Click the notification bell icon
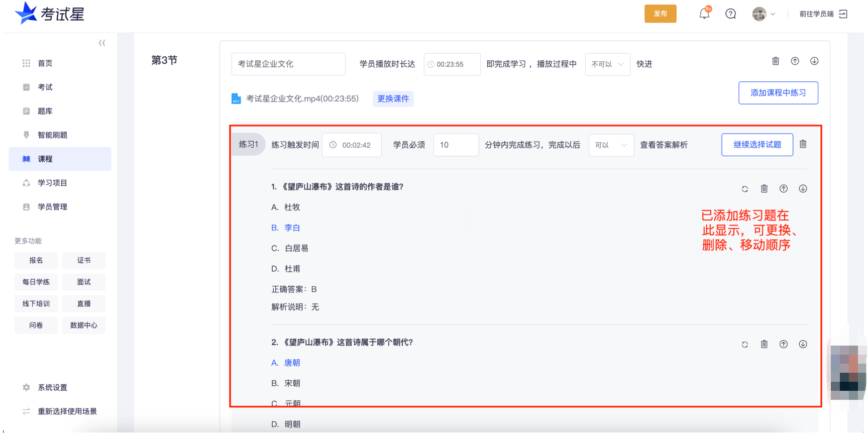This screenshot has height=434, width=868. coord(704,14)
